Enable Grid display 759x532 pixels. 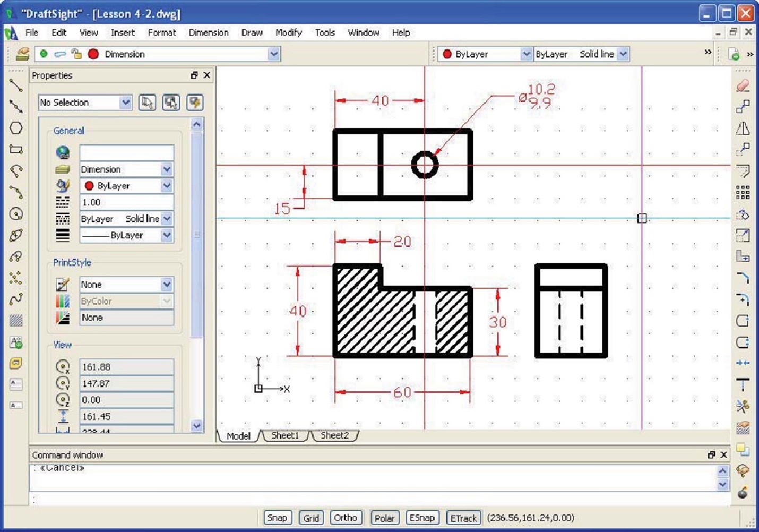click(x=311, y=517)
